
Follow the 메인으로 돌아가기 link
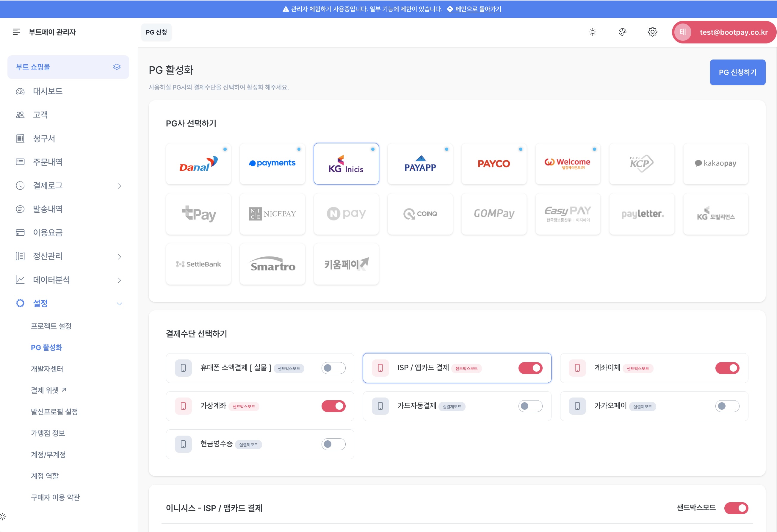477,9
